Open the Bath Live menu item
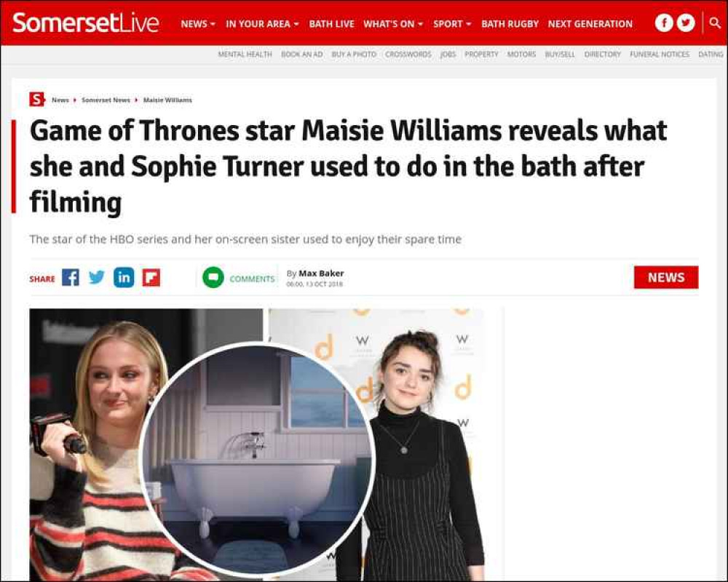Screen dimensions: 728x582 coord(331,24)
